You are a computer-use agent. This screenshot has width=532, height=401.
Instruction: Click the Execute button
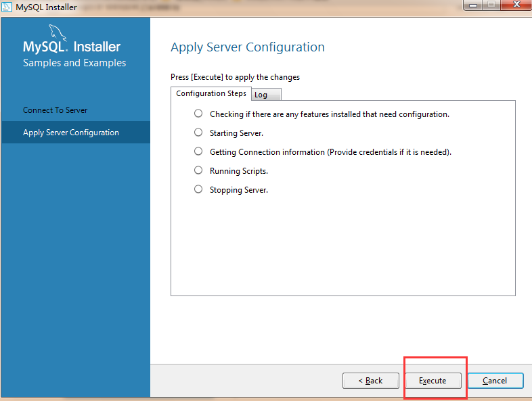click(x=433, y=381)
